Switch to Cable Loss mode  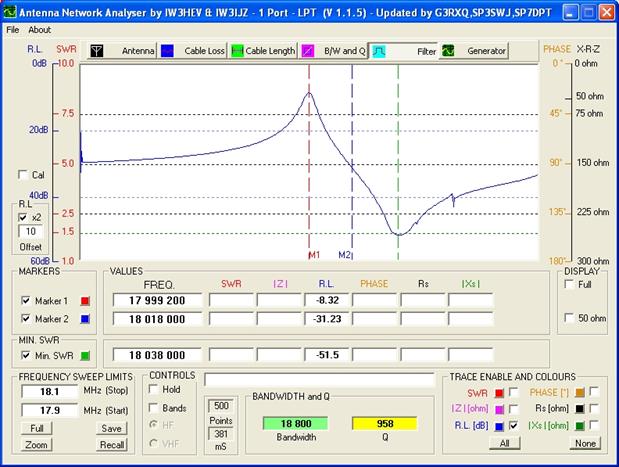point(167,50)
